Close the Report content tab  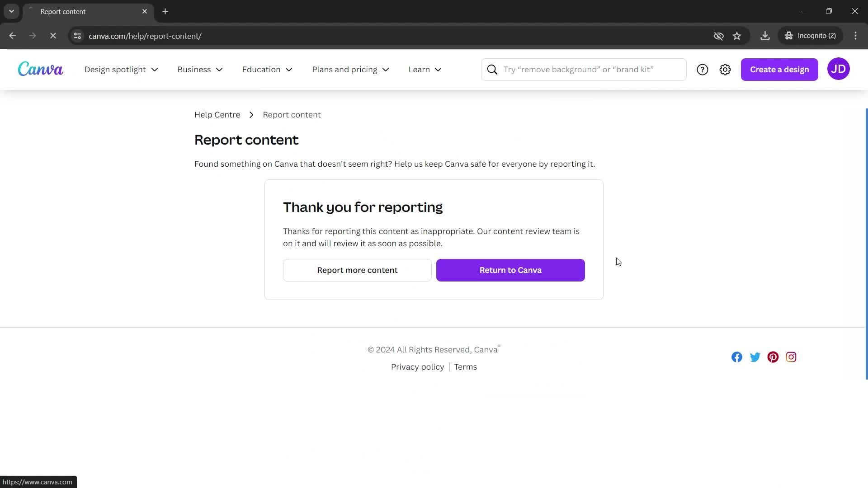click(x=145, y=11)
